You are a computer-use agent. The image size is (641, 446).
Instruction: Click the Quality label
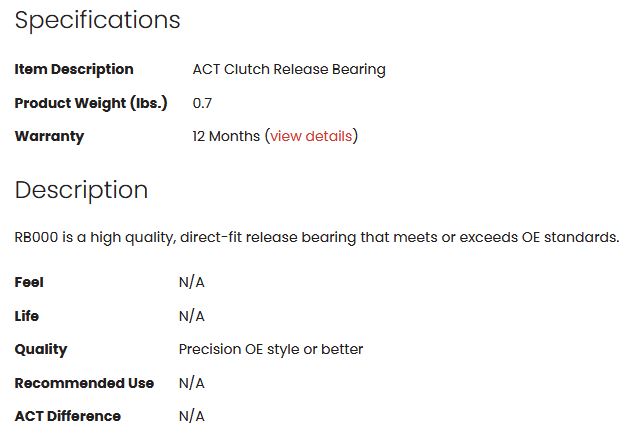coord(41,349)
